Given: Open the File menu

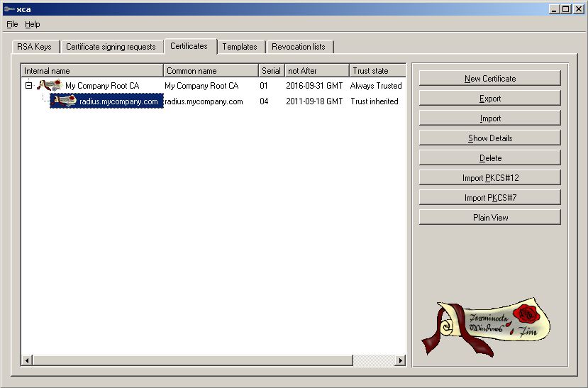Looking at the screenshot, I should tap(12, 24).
